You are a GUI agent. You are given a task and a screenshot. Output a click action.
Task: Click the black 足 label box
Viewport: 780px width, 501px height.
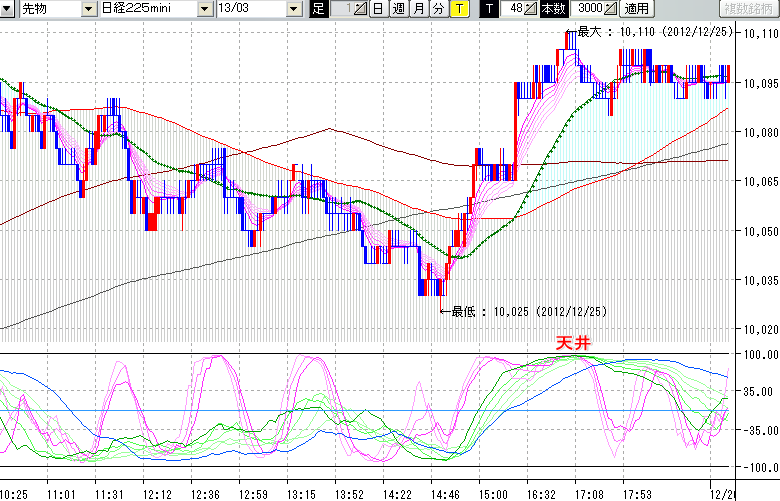pos(318,9)
